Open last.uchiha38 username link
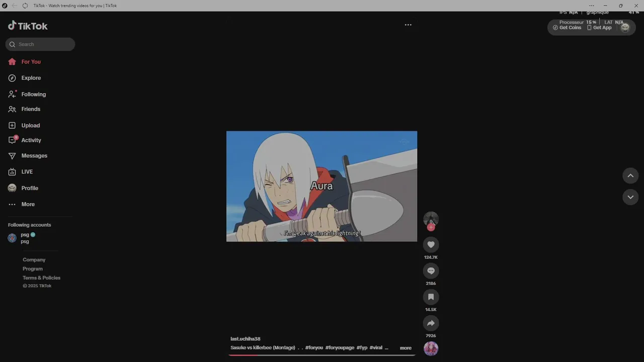644x362 pixels. (x=245, y=339)
